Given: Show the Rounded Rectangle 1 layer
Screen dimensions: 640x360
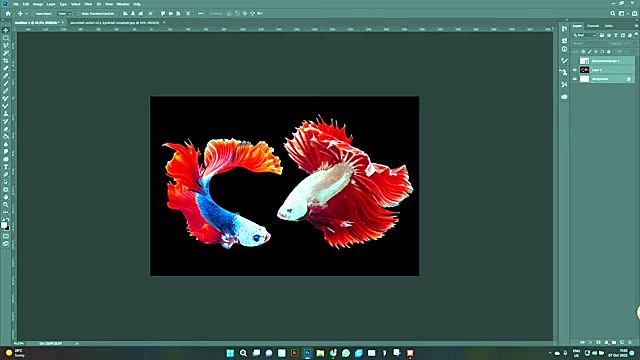Looking at the screenshot, I should point(575,61).
